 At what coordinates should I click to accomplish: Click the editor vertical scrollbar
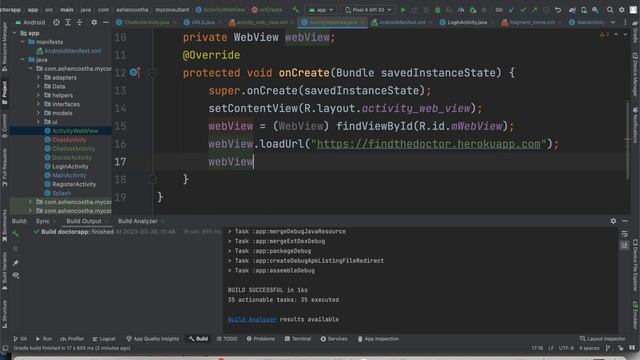(627, 139)
